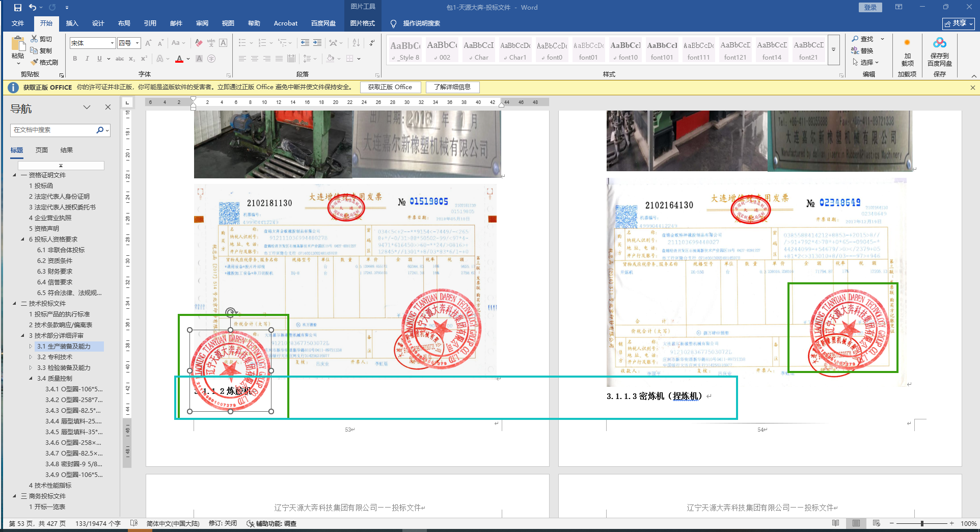Image resolution: width=980 pixels, height=532 pixels.
Task: Add a character border with the boxed A
Action: pos(223,43)
